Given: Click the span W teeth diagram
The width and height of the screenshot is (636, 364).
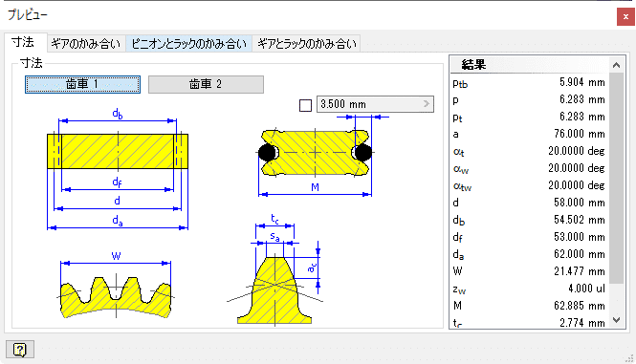Looking at the screenshot, I should tap(116, 285).
